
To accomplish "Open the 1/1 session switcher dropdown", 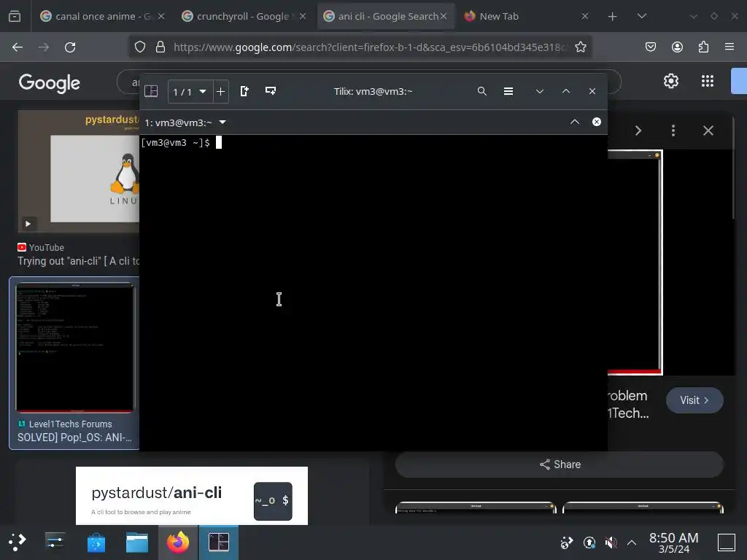I will click(190, 91).
